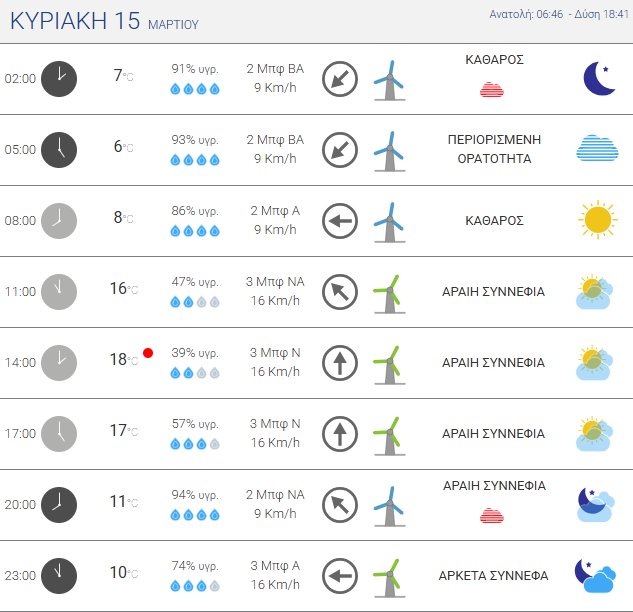Click the ΑΡΚΕΤΑ ΣΥΝΝΕΦΑ condition text

click(493, 576)
